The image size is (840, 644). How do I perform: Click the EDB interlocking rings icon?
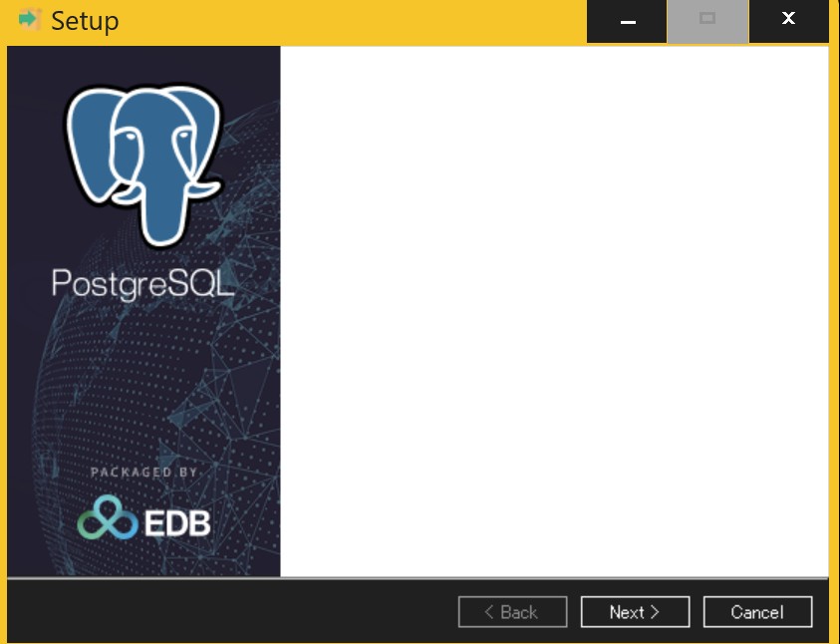pos(108,518)
